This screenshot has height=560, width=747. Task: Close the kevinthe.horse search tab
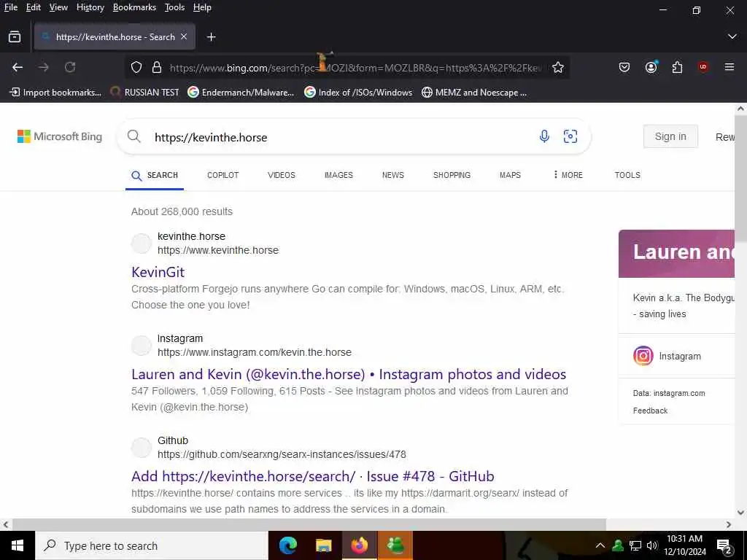[184, 36]
